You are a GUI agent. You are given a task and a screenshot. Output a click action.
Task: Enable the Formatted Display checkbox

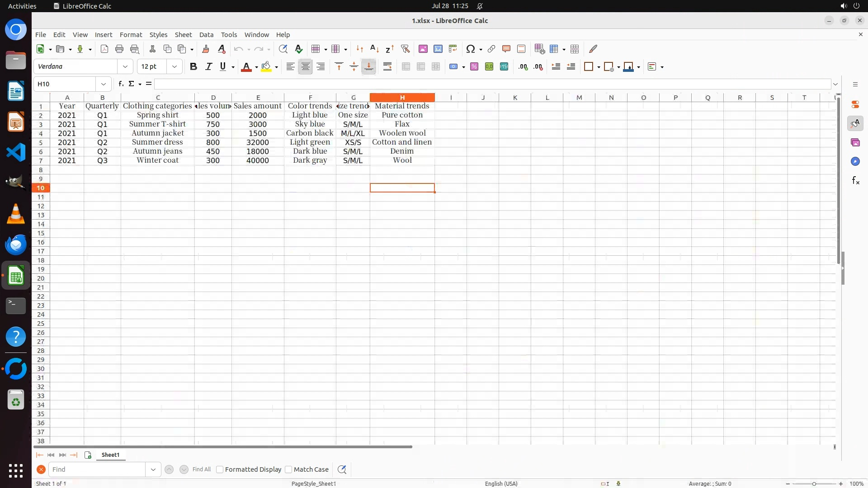[220, 469]
